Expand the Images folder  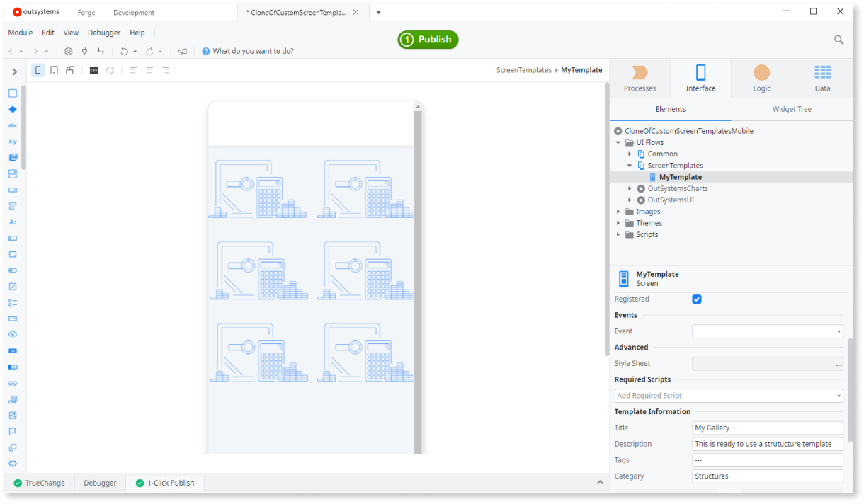618,211
